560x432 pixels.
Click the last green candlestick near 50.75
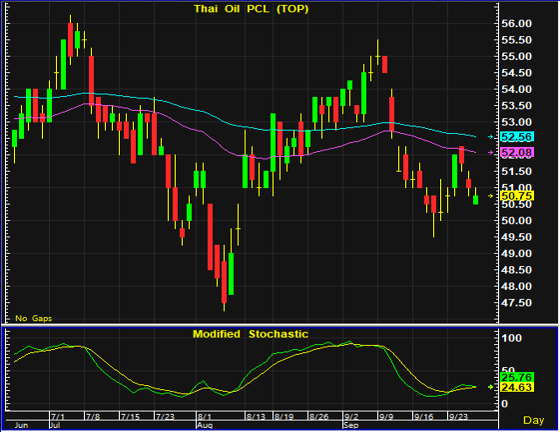click(475, 200)
